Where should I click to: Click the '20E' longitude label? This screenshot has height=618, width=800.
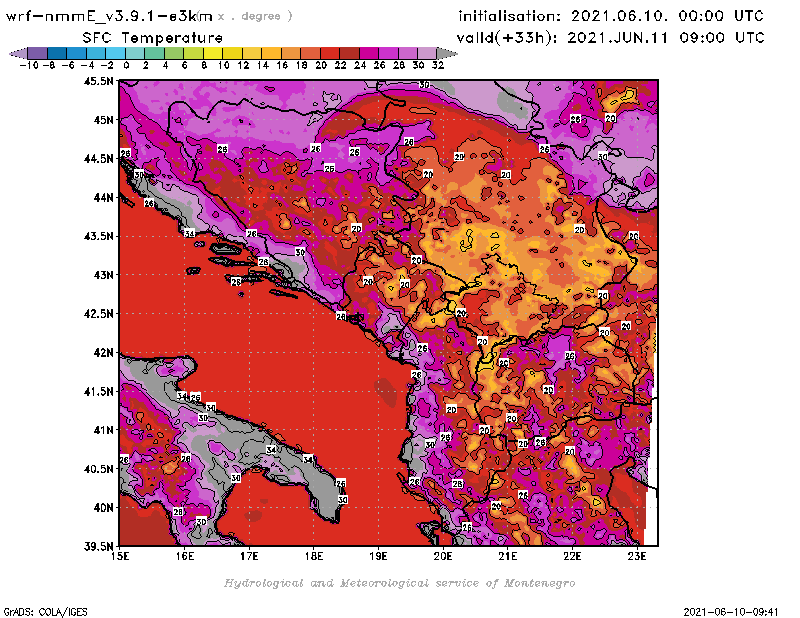click(443, 556)
